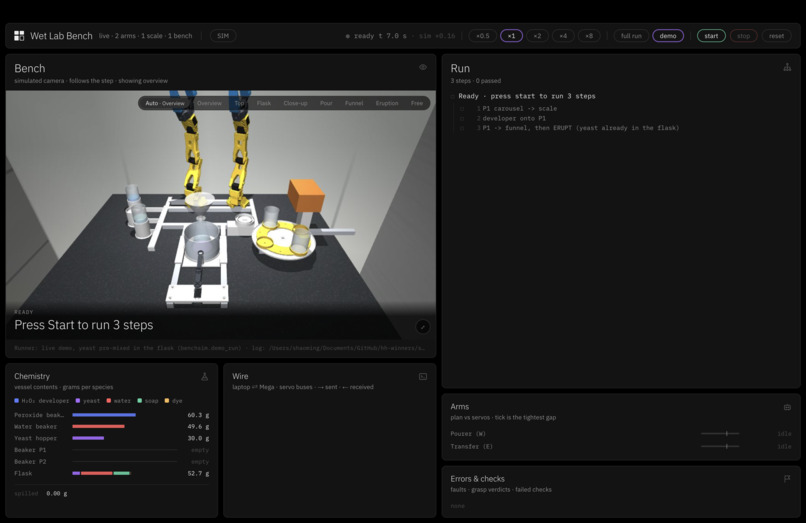The width and height of the screenshot is (806, 523).
Task: Click the stop button
Action: pos(743,36)
